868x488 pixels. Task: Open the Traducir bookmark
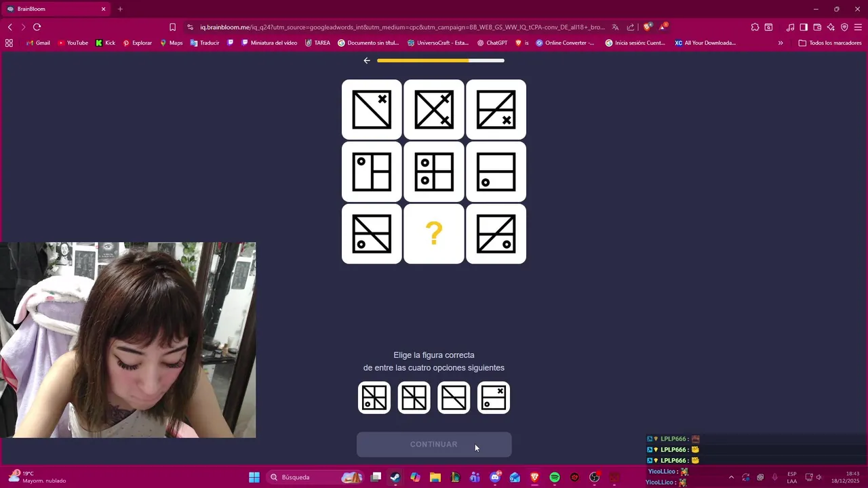(x=205, y=43)
